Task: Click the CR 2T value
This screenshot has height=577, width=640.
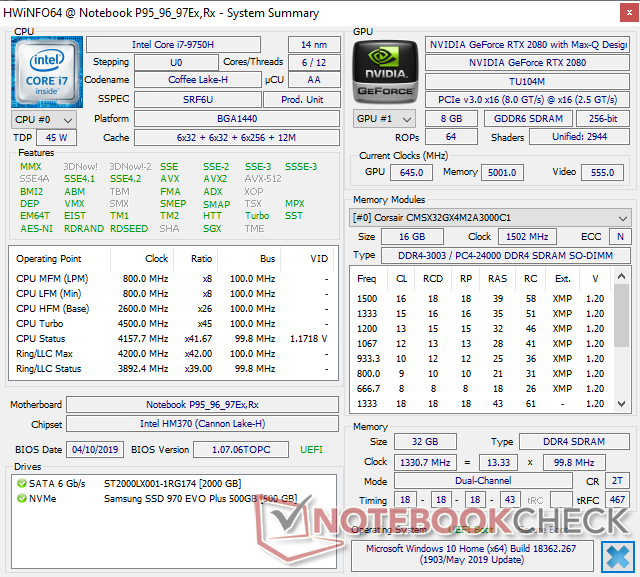Action: tap(617, 481)
